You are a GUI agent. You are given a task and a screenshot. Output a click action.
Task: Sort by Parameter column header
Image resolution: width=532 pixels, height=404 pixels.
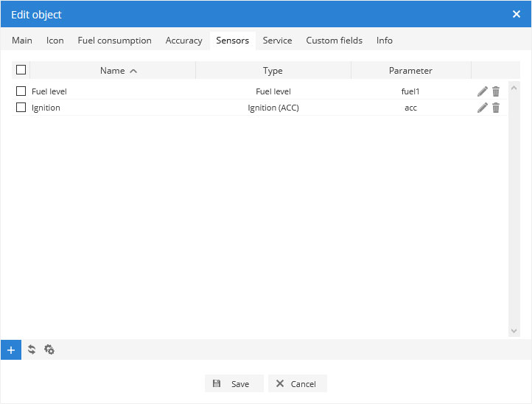point(410,70)
